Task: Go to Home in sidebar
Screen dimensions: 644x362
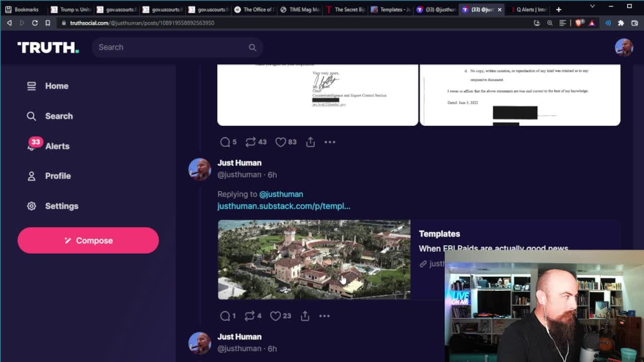Action: (57, 86)
